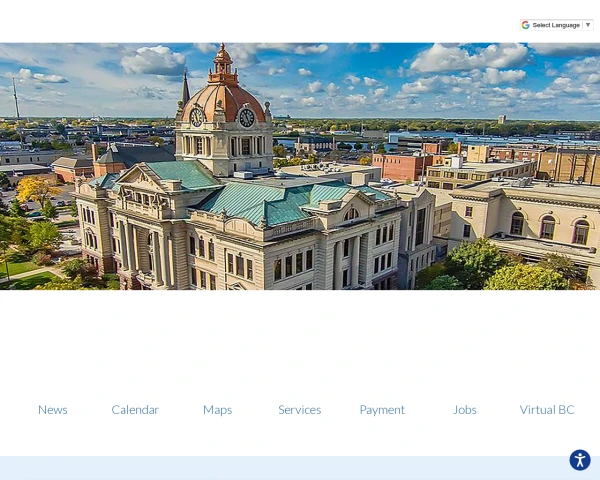Select the Services menu item
600x480 pixels.
tap(300, 410)
